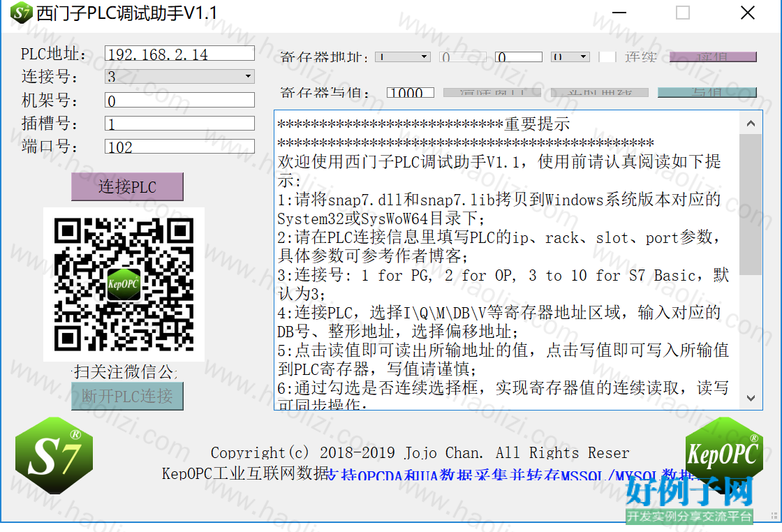782x532 pixels.
Task: Click the 扫关注微信公 caption
Action: pos(126,371)
